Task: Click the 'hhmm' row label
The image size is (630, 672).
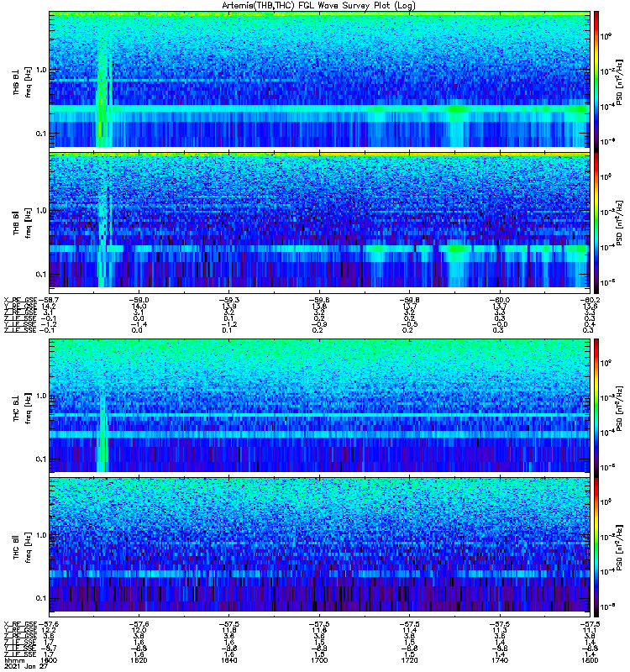Action: tap(13, 660)
